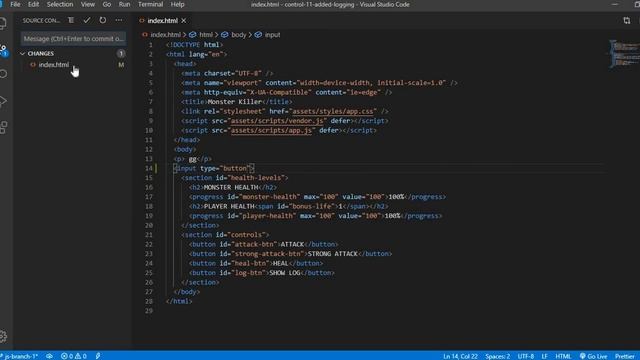The height and width of the screenshot is (360, 640).
Task: Open the Help menu
Action: 177,4
